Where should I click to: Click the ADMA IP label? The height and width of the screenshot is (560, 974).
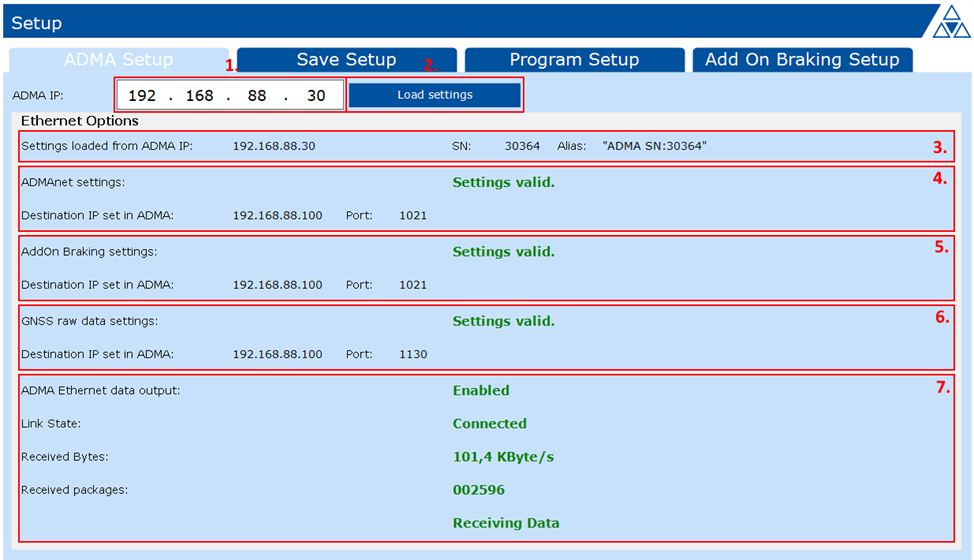tap(38, 96)
